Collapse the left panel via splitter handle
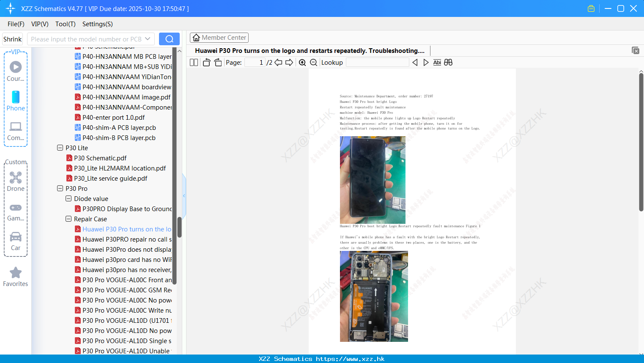This screenshot has width=644, height=363. pos(184,195)
